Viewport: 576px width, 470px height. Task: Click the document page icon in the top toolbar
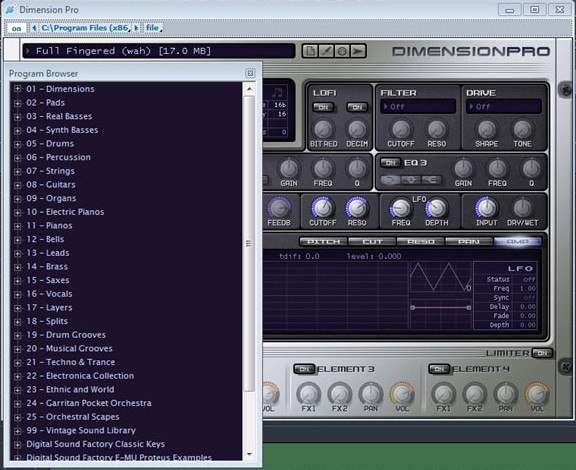(310, 51)
